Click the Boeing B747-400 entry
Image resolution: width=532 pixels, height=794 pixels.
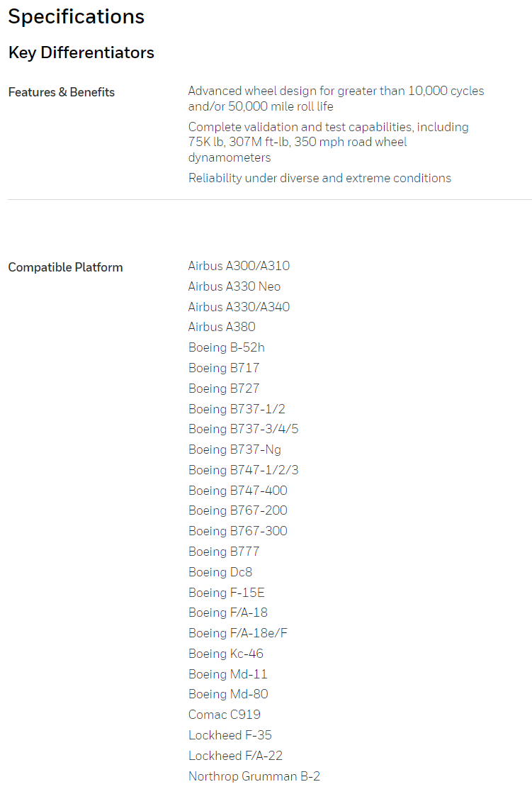(238, 491)
